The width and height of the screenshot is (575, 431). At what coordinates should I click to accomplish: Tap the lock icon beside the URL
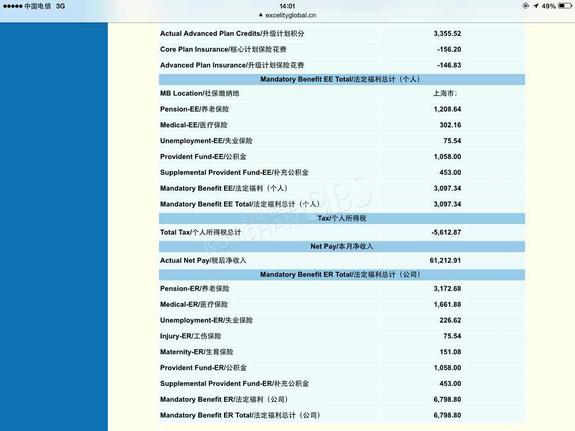tap(261, 15)
